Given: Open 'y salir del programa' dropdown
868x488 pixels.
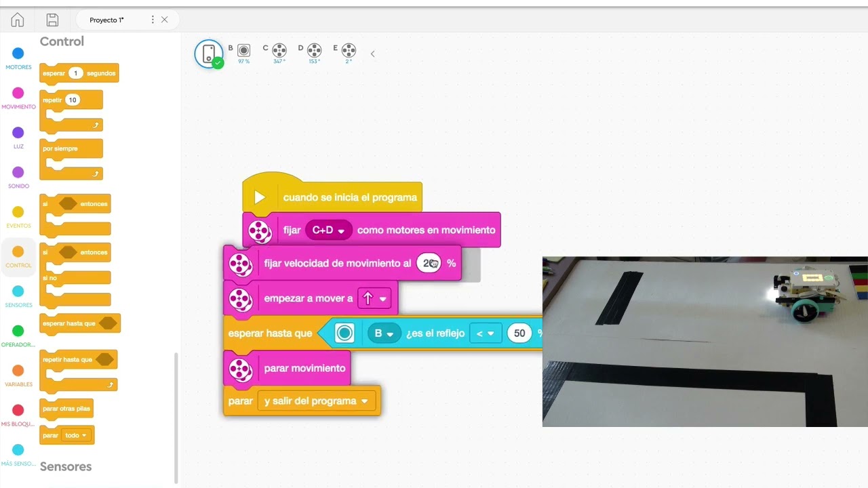Looking at the screenshot, I should coord(316,401).
